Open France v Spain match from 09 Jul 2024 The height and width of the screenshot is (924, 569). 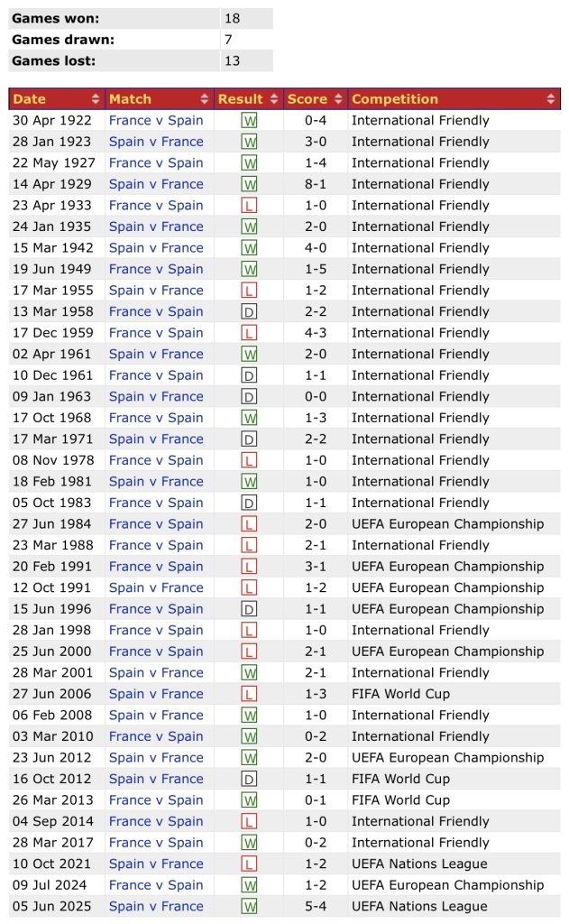[x=156, y=885]
